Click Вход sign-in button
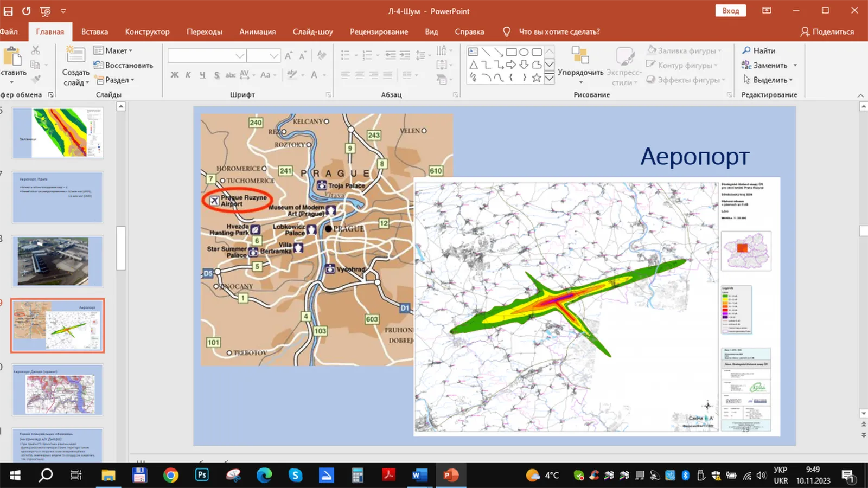 pyautogui.click(x=730, y=11)
